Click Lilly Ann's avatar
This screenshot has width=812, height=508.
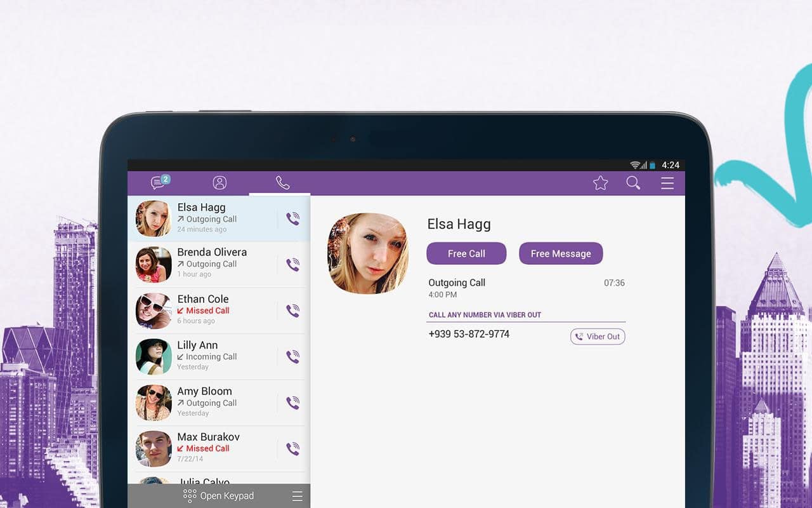tap(154, 357)
